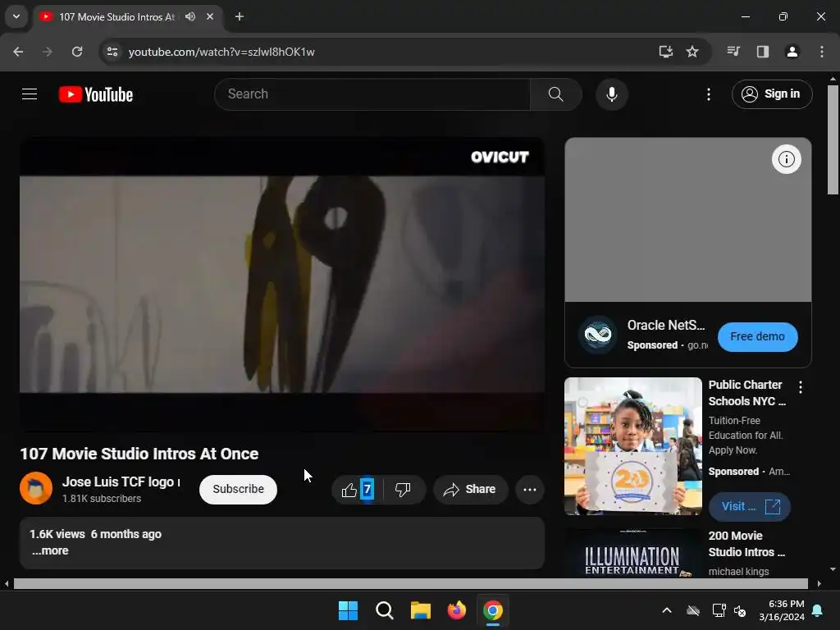The height and width of the screenshot is (630, 840).
Task: Focus the YouTube search field
Action: point(372,94)
